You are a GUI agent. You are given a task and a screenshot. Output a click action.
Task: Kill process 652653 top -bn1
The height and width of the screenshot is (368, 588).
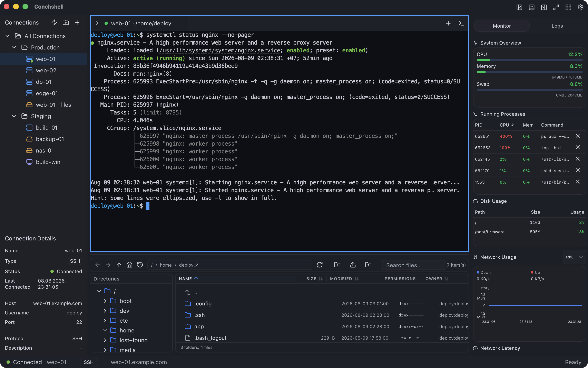click(x=578, y=147)
